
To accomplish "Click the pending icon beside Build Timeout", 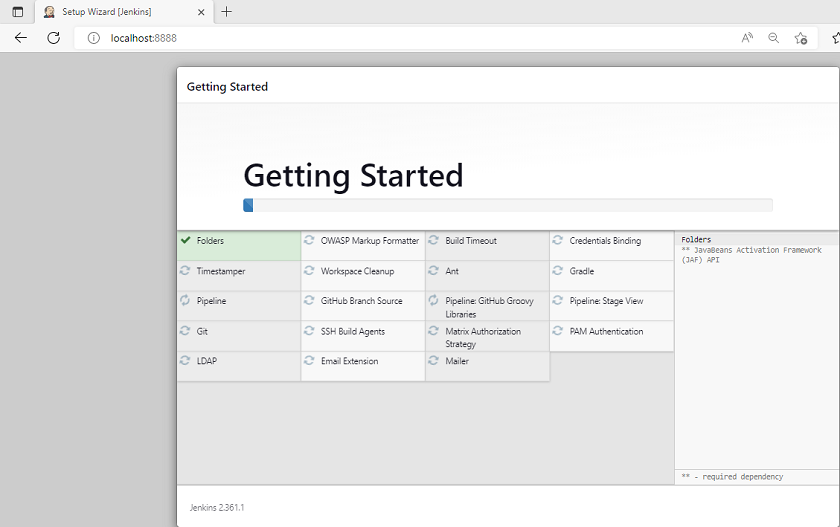I will click(433, 240).
